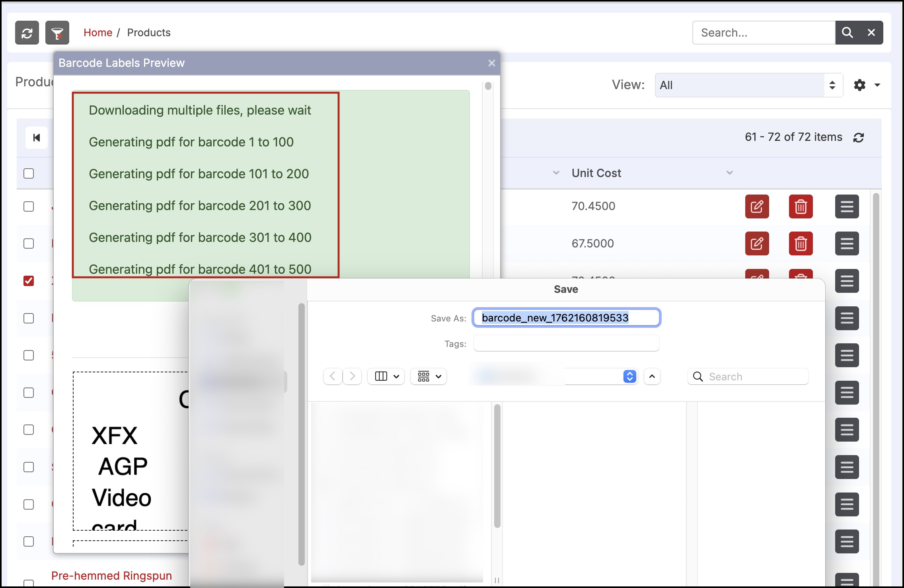Open Pre-hemmed Ringspun product link
Screen dimensions: 904x588
(111, 576)
